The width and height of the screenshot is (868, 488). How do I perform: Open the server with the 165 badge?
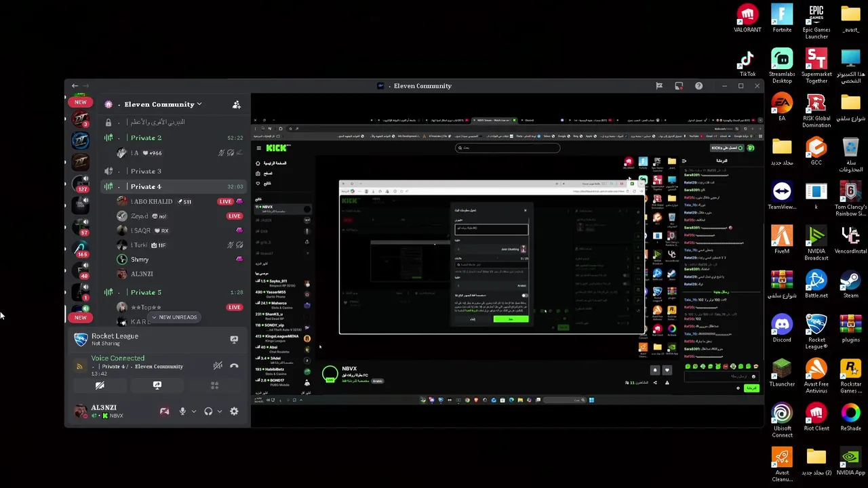[x=81, y=249]
